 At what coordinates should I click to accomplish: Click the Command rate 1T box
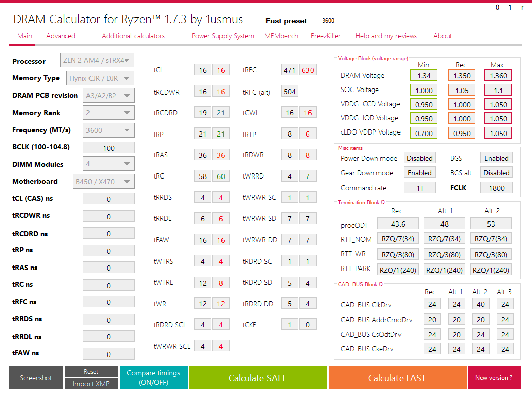(420, 188)
